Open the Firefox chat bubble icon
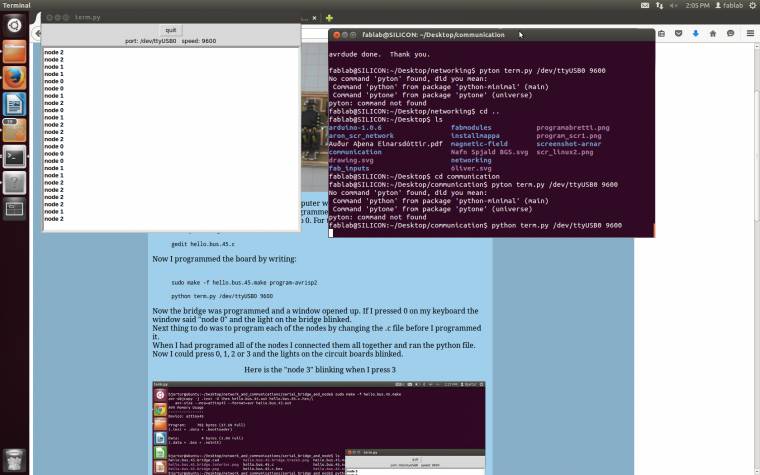 pyautogui.click(x=730, y=33)
